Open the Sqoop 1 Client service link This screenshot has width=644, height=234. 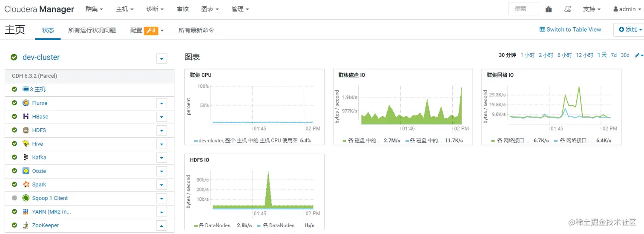[50, 198]
